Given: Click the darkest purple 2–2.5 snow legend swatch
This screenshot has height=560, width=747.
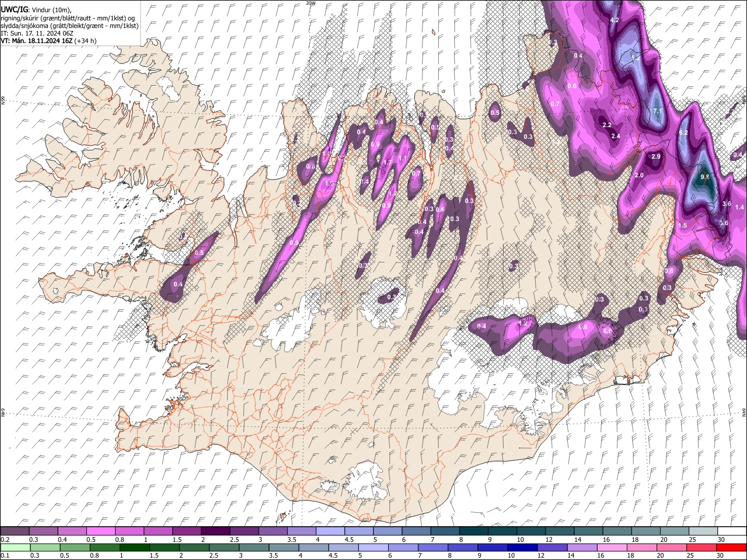Looking at the screenshot, I should click(215, 531).
